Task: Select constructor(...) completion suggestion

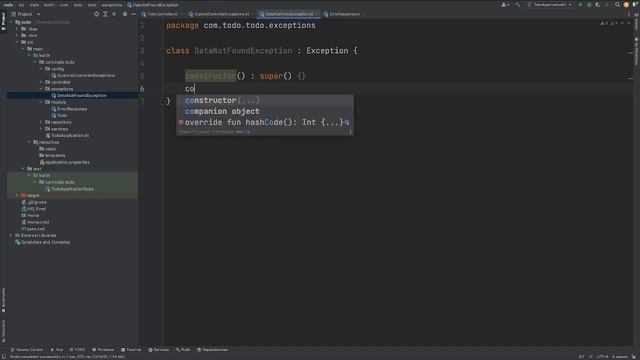Action: [x=265, y=100]
